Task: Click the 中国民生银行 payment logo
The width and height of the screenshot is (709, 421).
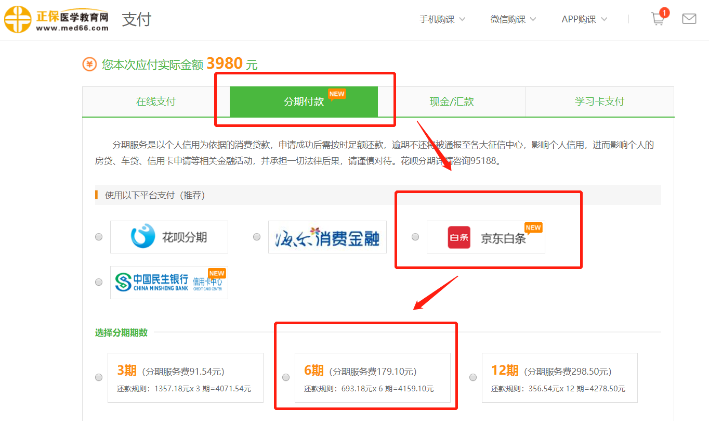Action: pyautogui.click(x=169, y=281)
